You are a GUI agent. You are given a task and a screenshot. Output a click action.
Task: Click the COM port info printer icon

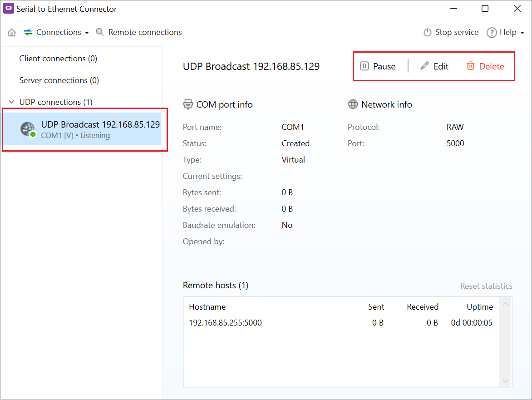[x=188, y=104]
